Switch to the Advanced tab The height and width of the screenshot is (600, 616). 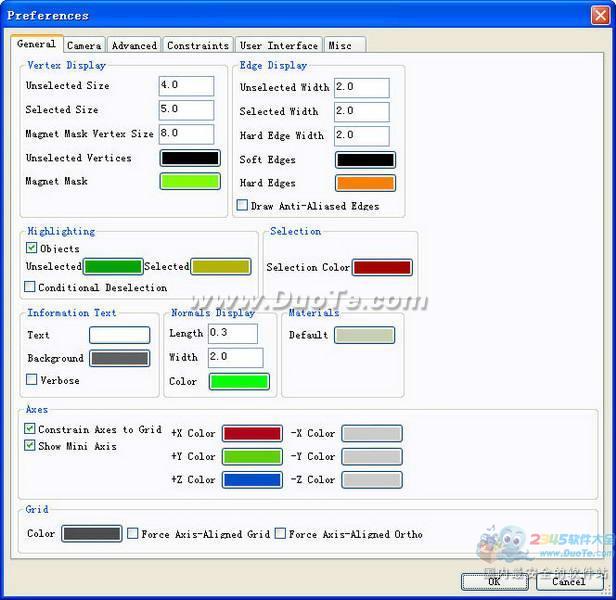(x=134, y=45)
